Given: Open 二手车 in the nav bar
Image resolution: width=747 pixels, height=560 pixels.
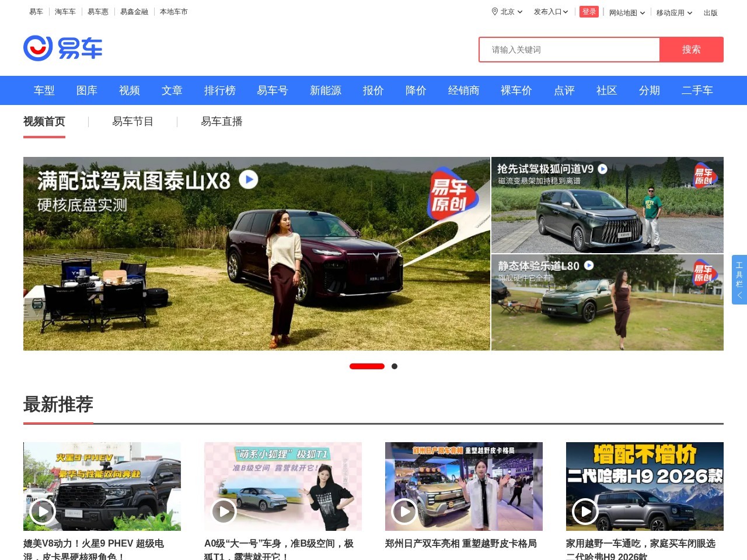Looking at the screenshot, I should click(x=697, y=90).
